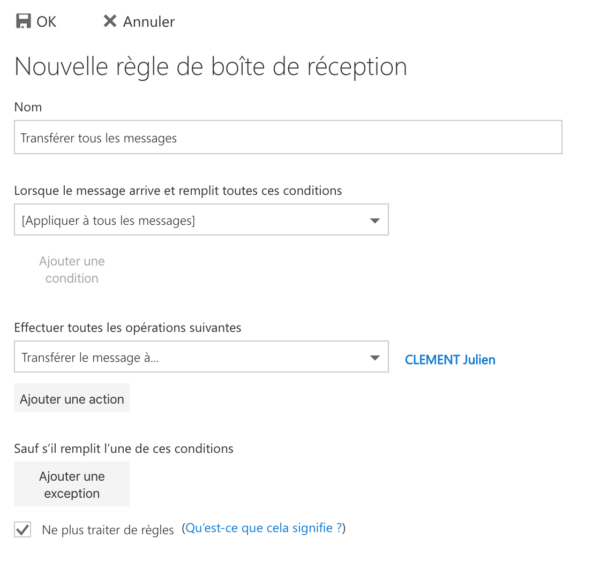The height and width of the screenshot is (561, 600).
Task: Click the greyed 'Ajouter une condition' button
Action: coord(72,270)
